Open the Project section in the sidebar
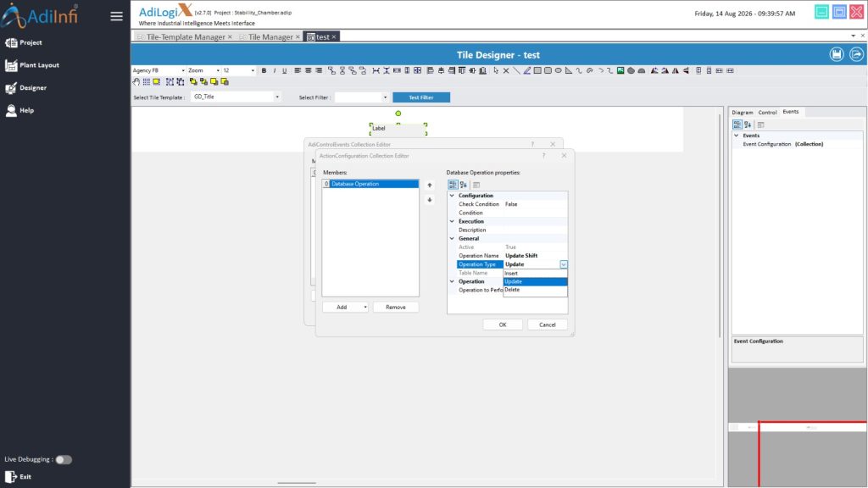Screen dimensions: 868x488 pos(24,42)
